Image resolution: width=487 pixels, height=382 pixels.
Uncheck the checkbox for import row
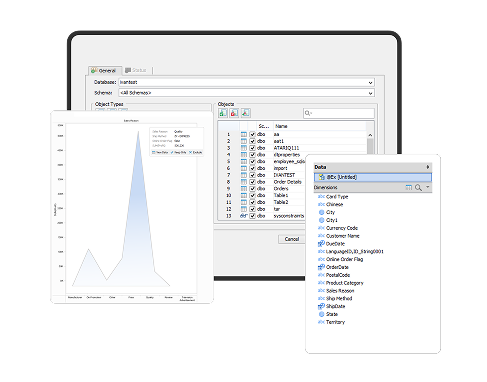252,168
